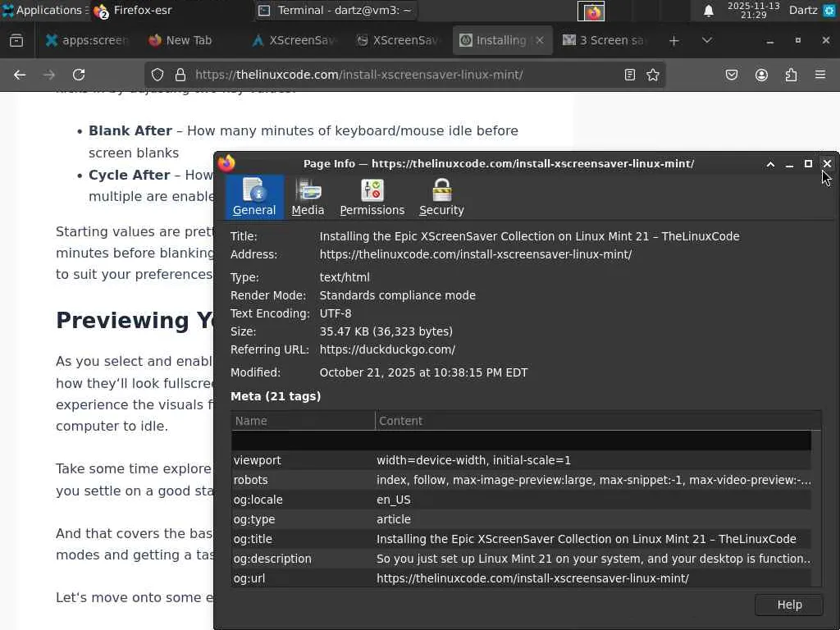The width and height of the screenshot is (840, 630).
Task: Select the General tab in Page Info
Action: (254, 197)
